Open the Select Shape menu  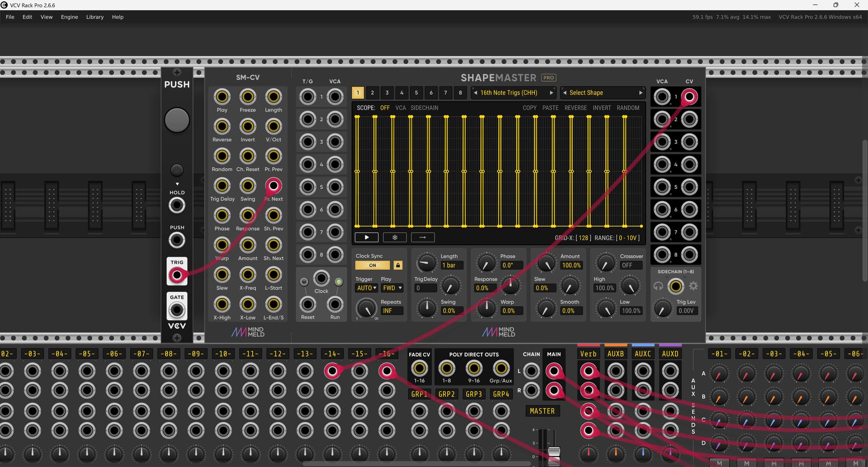coord(602,93)
